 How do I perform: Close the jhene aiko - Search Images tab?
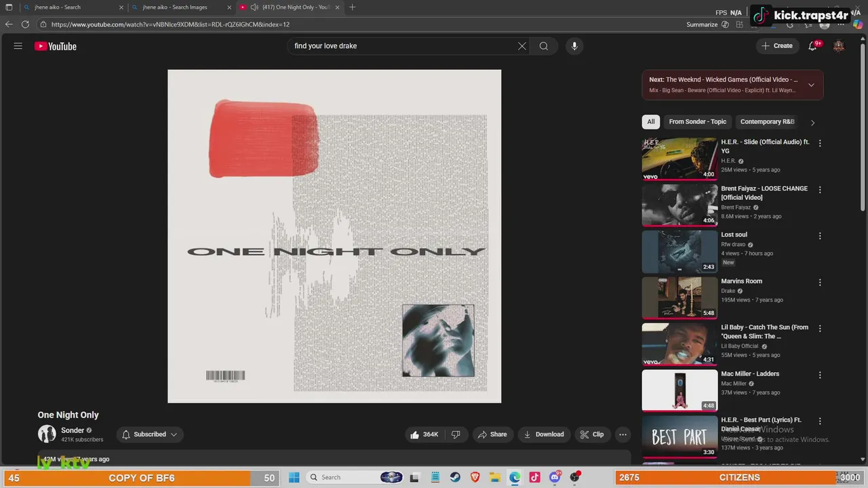click(x=229, y=7)
